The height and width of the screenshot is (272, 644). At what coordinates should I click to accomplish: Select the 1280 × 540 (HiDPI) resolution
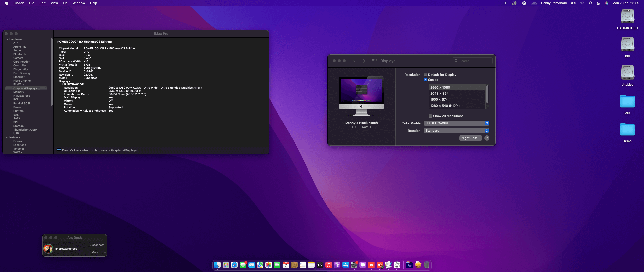click(445, 106)
